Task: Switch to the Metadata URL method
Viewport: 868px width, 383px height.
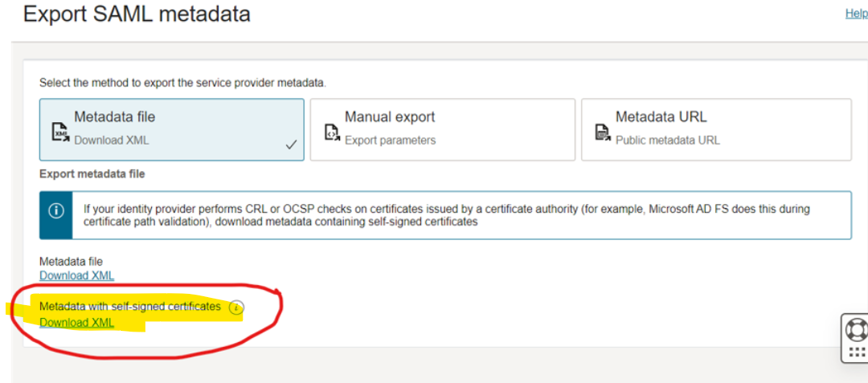Action: tap(715, 128)
